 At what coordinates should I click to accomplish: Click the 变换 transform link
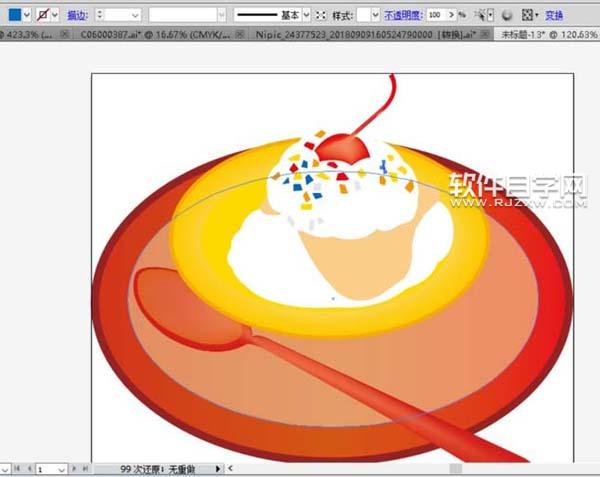point(554,16)
